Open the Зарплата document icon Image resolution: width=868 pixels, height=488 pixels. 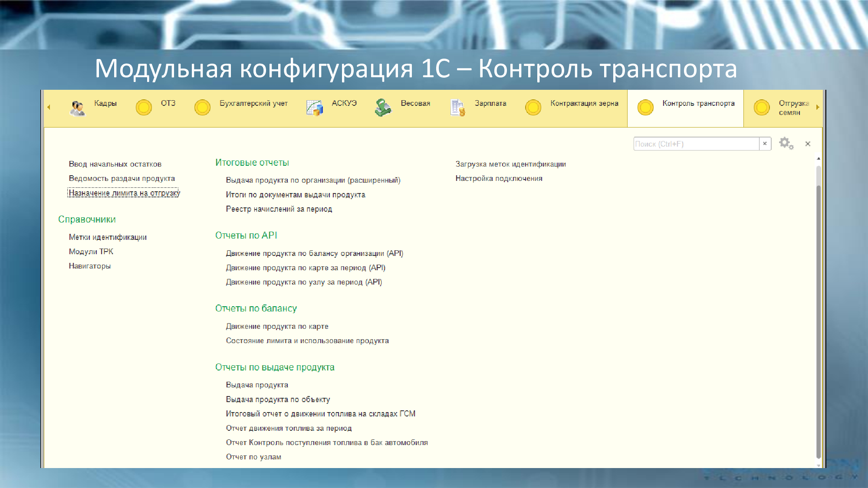(457, 108)
